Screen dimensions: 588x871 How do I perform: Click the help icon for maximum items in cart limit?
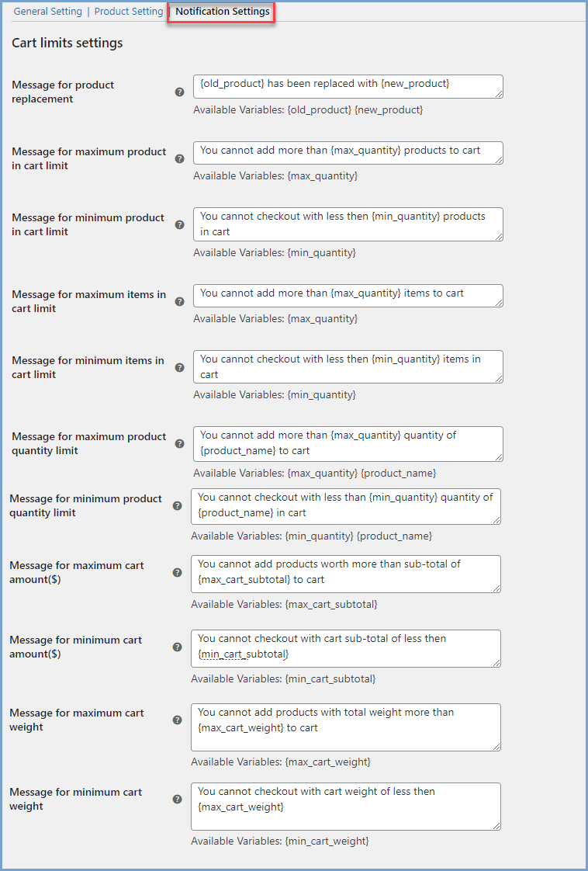point(179,301)
